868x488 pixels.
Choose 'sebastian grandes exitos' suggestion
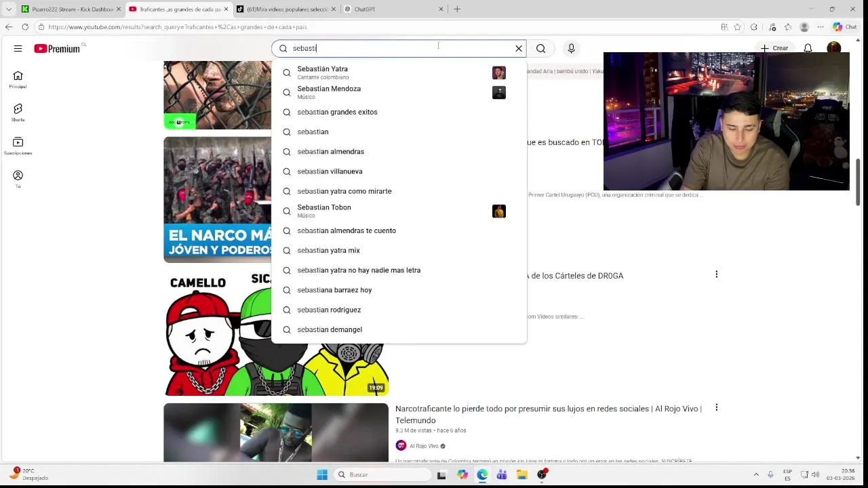pyautogui.click(x=399, y=112)
